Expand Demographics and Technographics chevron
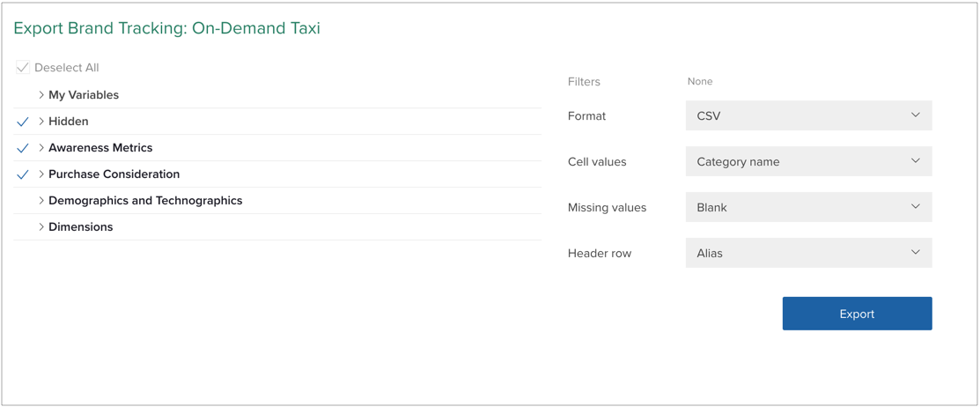 pos(41,200)
